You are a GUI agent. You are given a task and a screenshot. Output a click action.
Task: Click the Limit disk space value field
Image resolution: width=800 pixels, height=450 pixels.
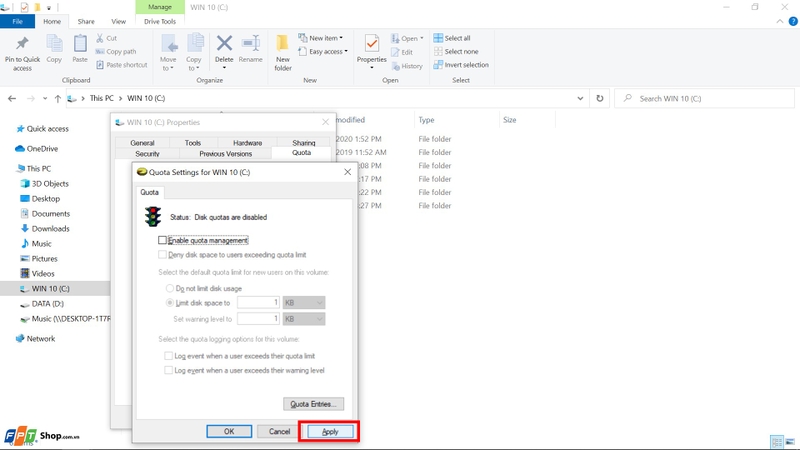259,303
